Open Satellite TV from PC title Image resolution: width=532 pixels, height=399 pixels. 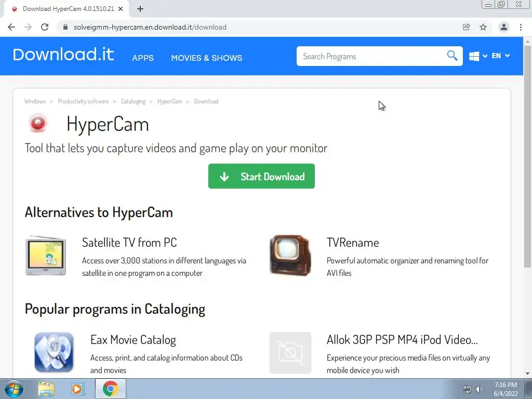coord(129,243)
